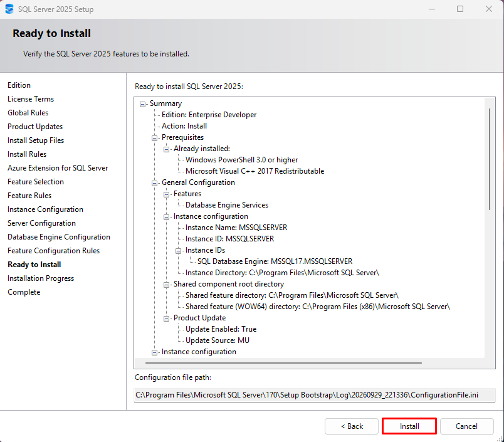This screenshot has height=442, width=504.
Task: Select the Database Engine Services tree item
Action: point(226,205)
